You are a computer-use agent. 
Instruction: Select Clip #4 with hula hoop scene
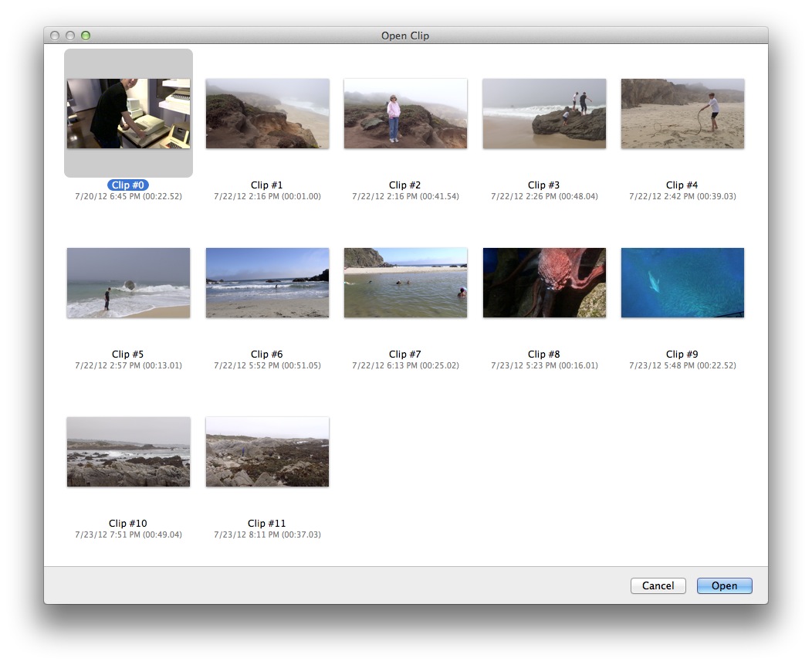point(682,113)
